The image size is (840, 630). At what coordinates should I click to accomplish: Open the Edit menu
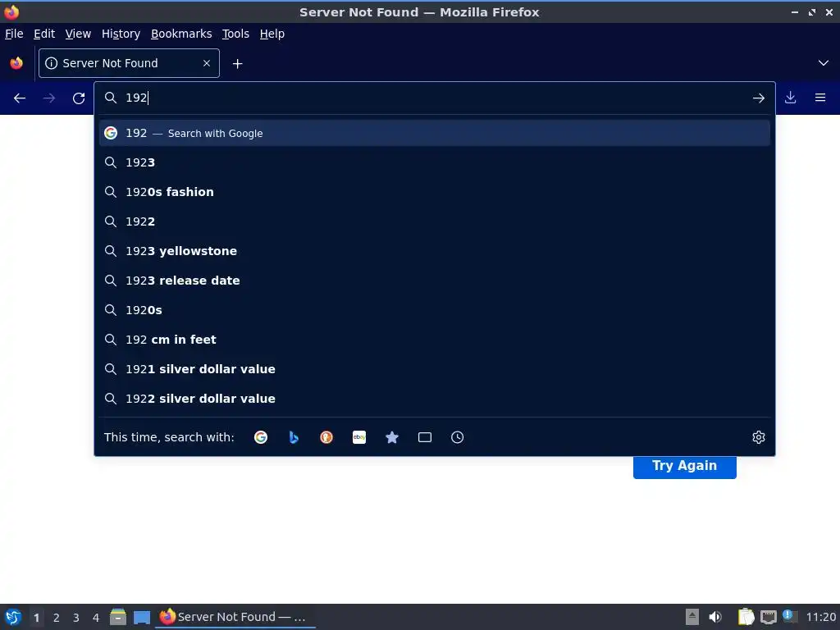coord(44,34)
